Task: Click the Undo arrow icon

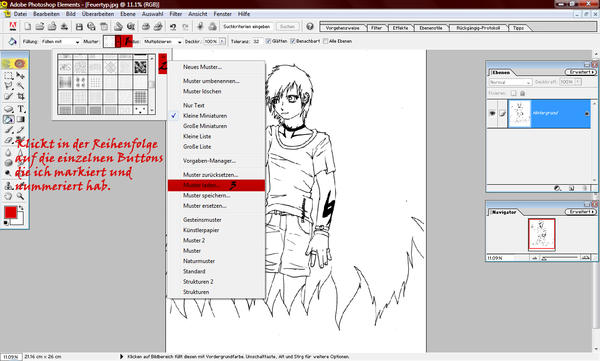Action: point(173,26)
